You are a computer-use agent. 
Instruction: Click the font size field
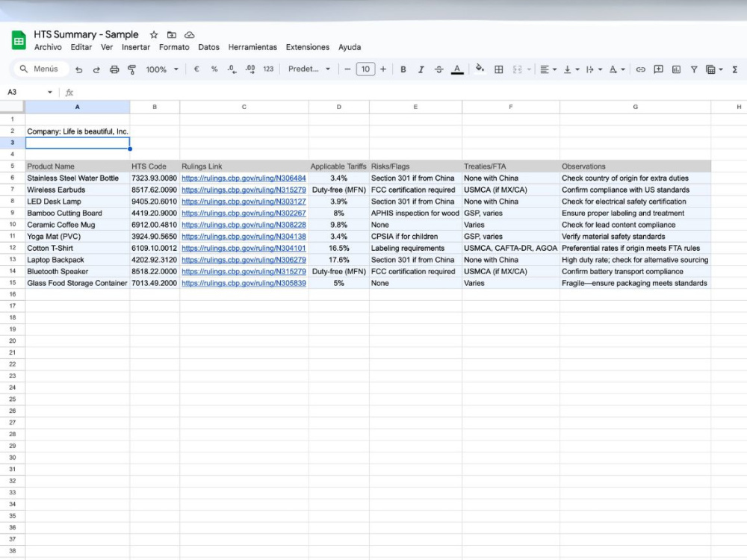coord(365,69)
